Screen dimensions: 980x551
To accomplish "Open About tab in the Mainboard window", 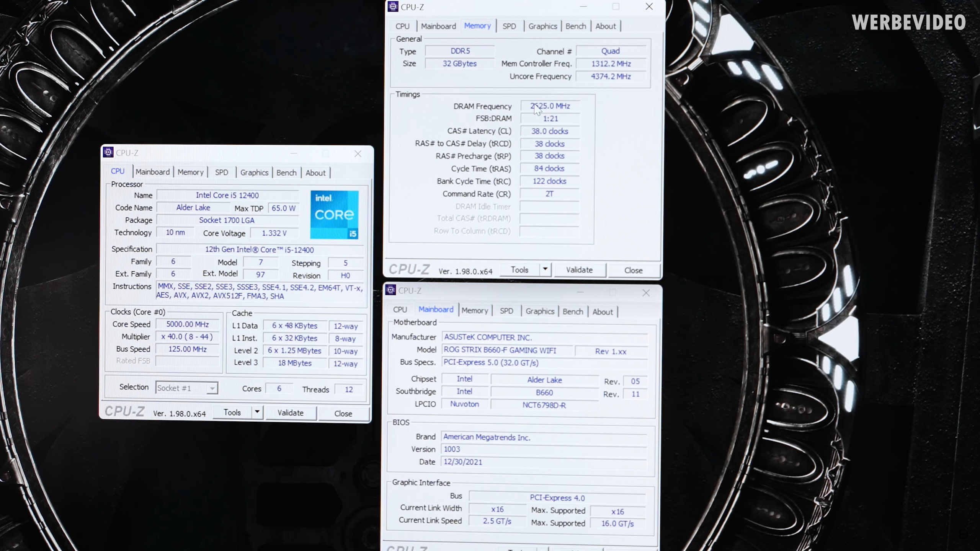I will pyautogui.click(x=603, y=312).
